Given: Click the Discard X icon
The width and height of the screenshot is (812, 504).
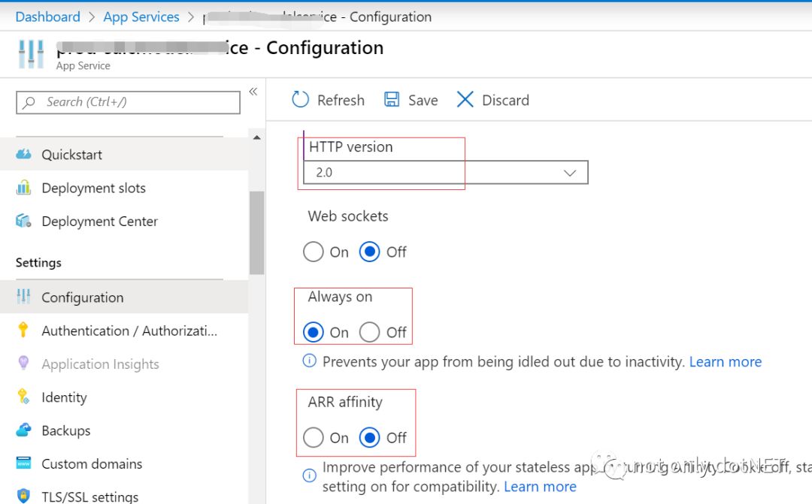Looking at the screenshot, I should (x=465, y=99).
